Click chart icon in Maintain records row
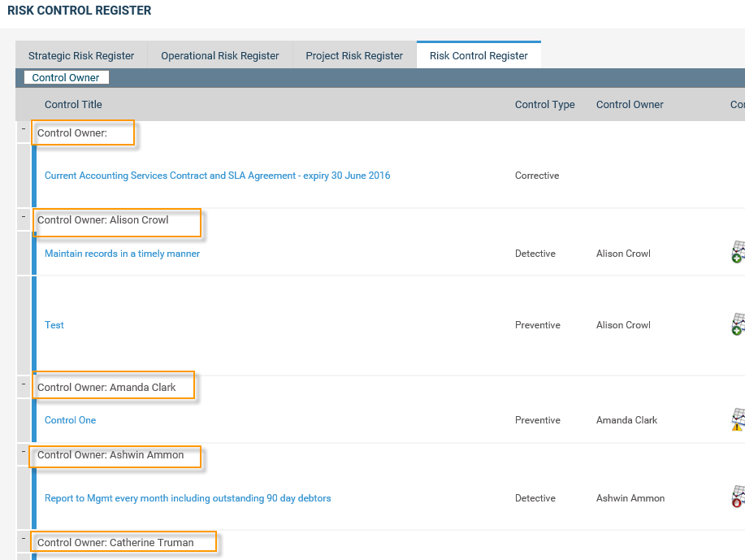Image resolution: width=745 pixels, height=560 pixels. (738, 253)
